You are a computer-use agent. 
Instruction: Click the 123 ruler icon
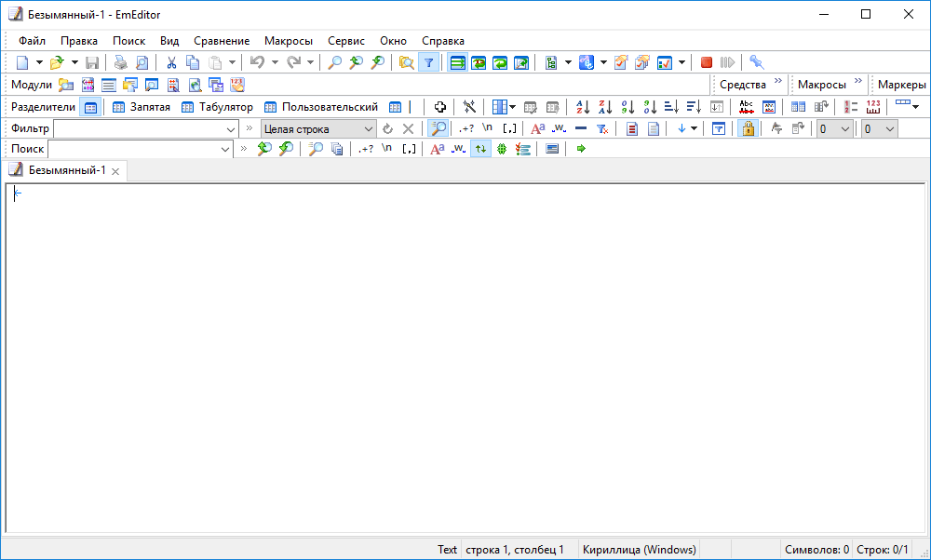[x=873, y=107]
